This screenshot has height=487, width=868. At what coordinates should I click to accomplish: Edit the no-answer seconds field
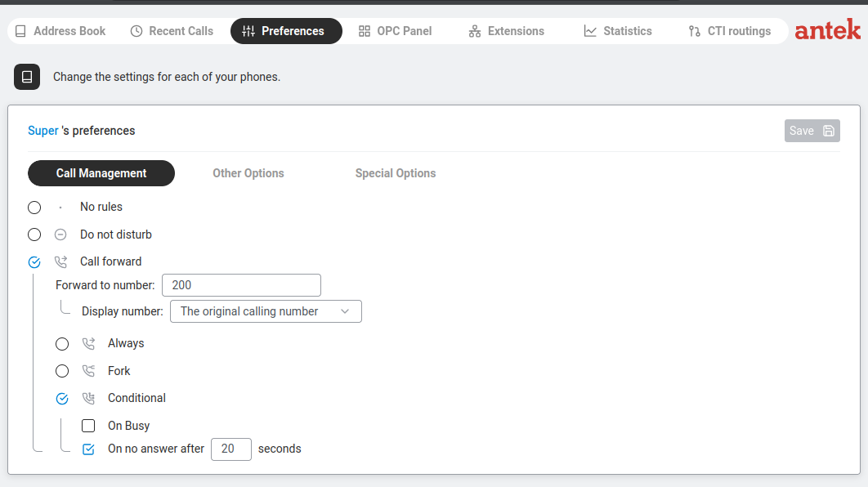tap(231, 449)
